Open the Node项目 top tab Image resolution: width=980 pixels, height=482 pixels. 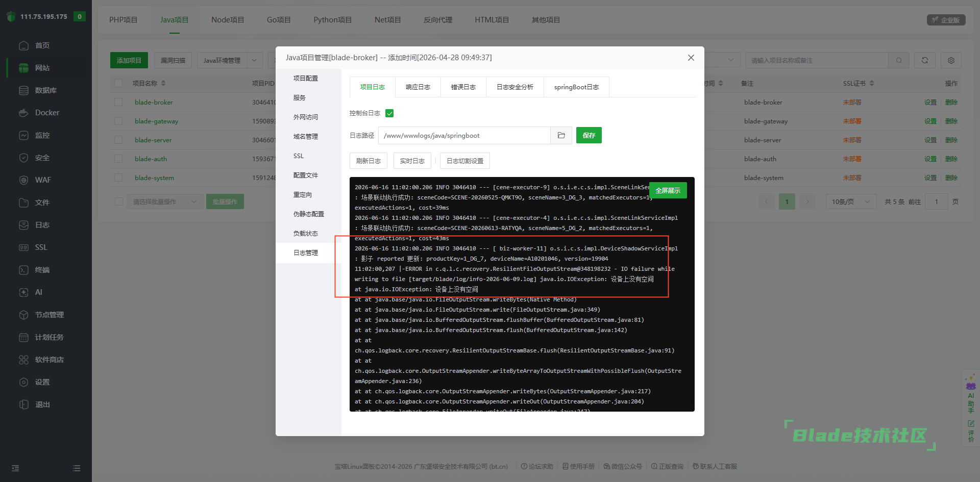228,20
